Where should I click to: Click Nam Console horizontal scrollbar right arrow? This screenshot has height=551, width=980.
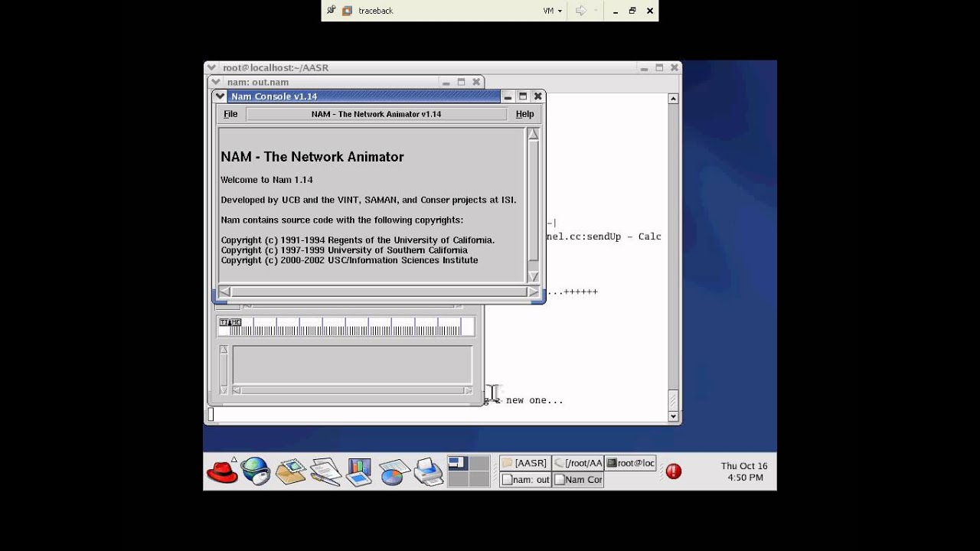pos(533,292)
